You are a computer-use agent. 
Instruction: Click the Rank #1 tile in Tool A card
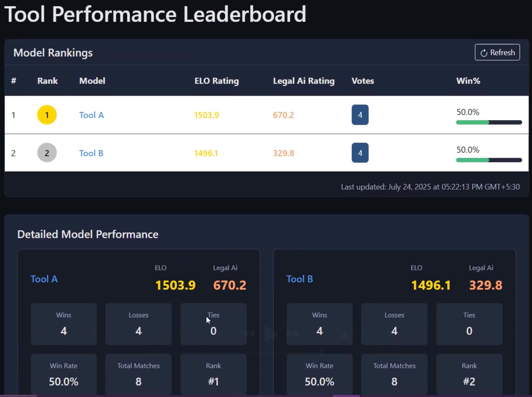213,374
